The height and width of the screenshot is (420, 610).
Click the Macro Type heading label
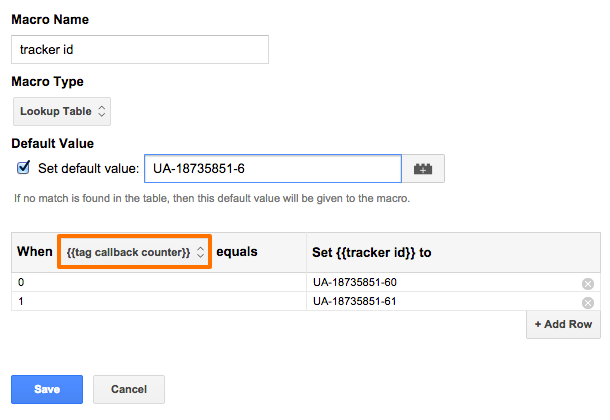coord(47,81)
